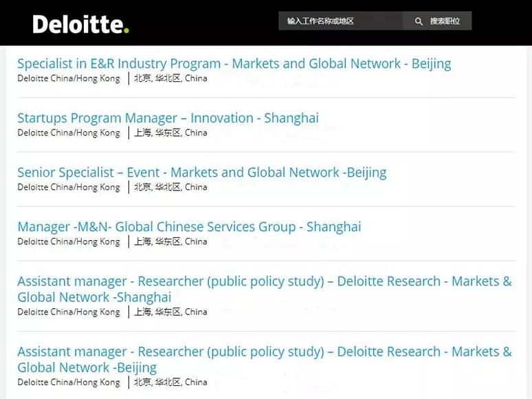Open Manager M&N Global Chinese Services Group
This screenshot has height=399, width=532.
click(188, 226)
